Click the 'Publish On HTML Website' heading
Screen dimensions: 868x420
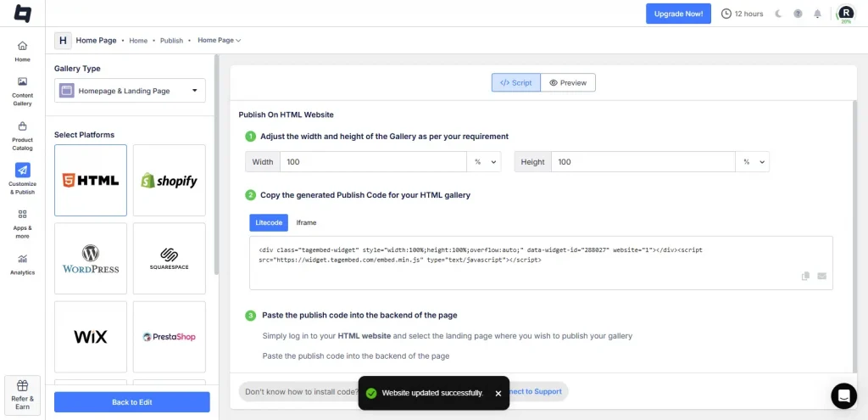click(x=286, y=115)
